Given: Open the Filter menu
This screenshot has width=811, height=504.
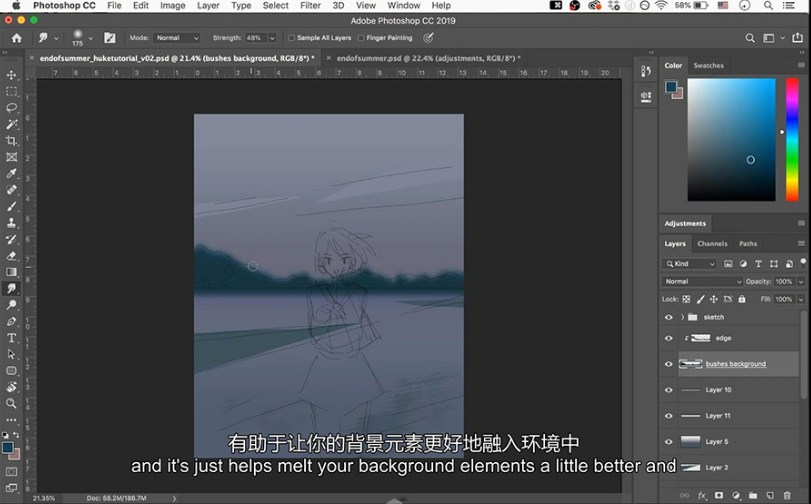Looking at the screenshot, I should [x=310, y=6].
